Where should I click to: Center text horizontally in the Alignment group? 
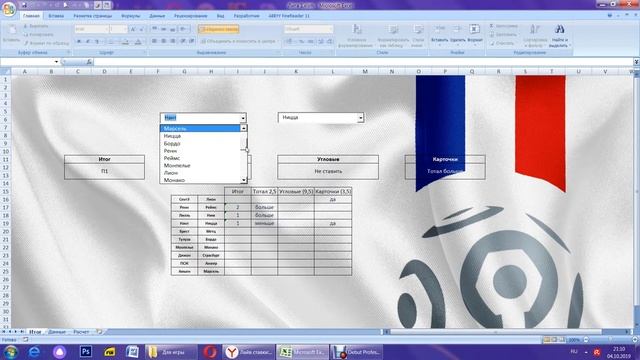pyautogui.click(x=163, y=41)
